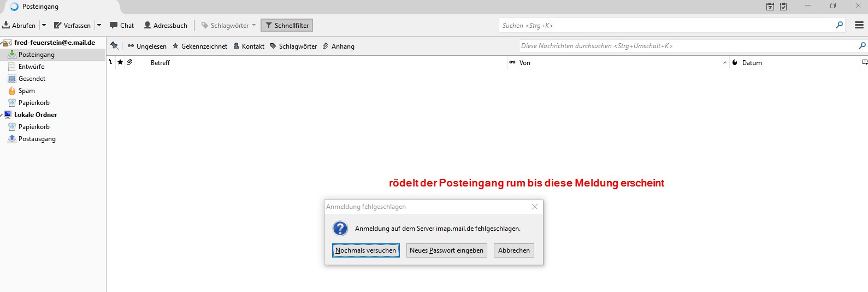Collapse the Lokale Ordner tree node
Screen dimensions: 868x292
tap(2, 115)
